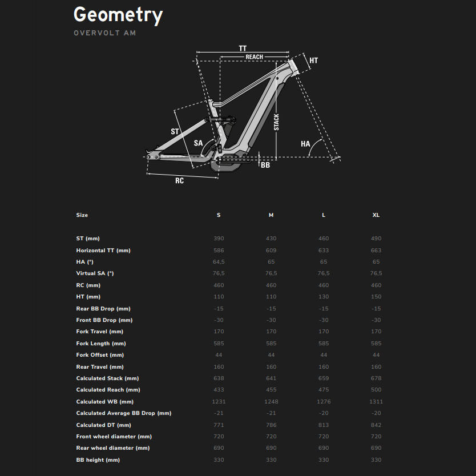Select the HA angle label in the diagram

305,144
